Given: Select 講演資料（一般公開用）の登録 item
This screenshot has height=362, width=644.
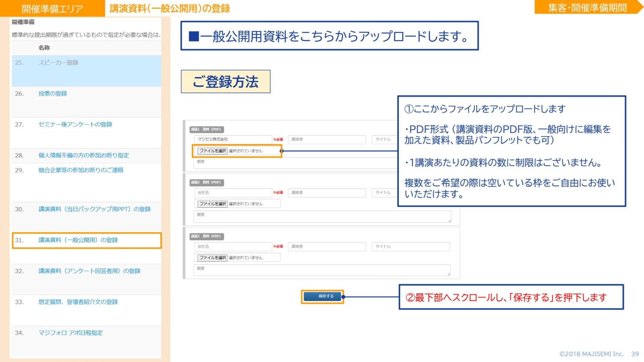Looking at the screenshot, I should (x=78, y=240).
